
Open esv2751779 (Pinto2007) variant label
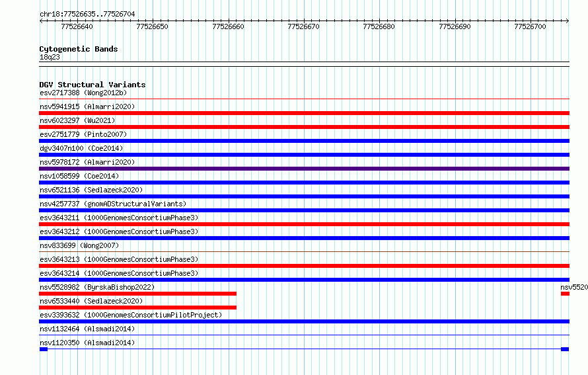[x=83, y=134]
